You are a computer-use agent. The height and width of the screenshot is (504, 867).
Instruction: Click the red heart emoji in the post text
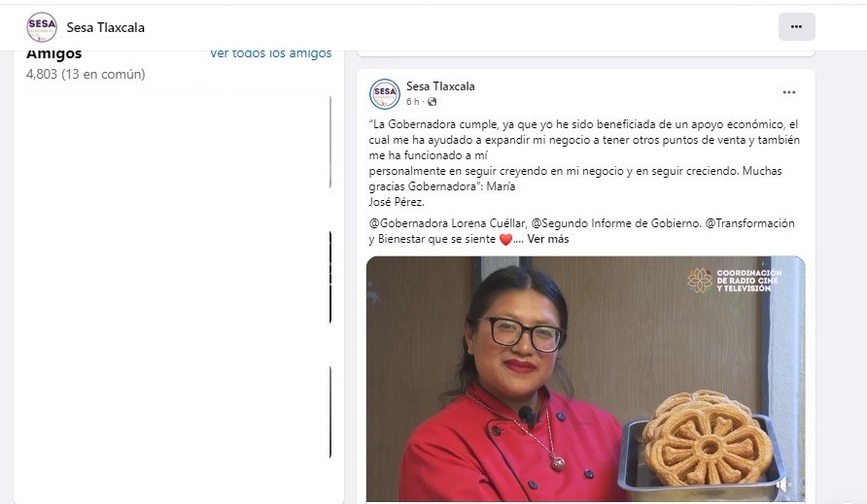[505, 240]
